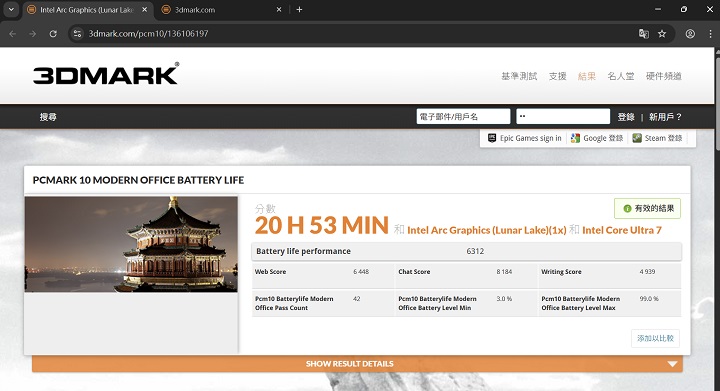Open the Intel Core Ultra 7 link
The height and width of the screenshot is (391, 720).
coord(622,230)
